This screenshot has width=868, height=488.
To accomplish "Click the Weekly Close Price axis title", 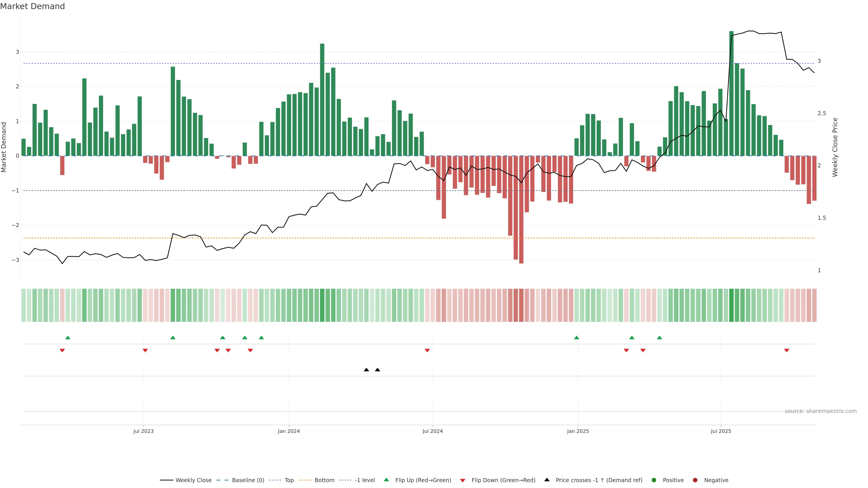I will pos(835,147).
